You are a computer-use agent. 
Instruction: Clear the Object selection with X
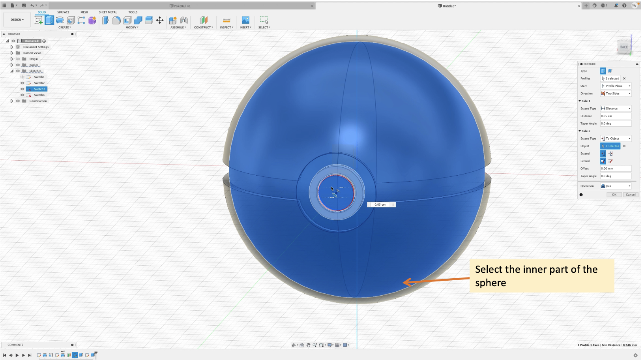(x=624, y=146)
